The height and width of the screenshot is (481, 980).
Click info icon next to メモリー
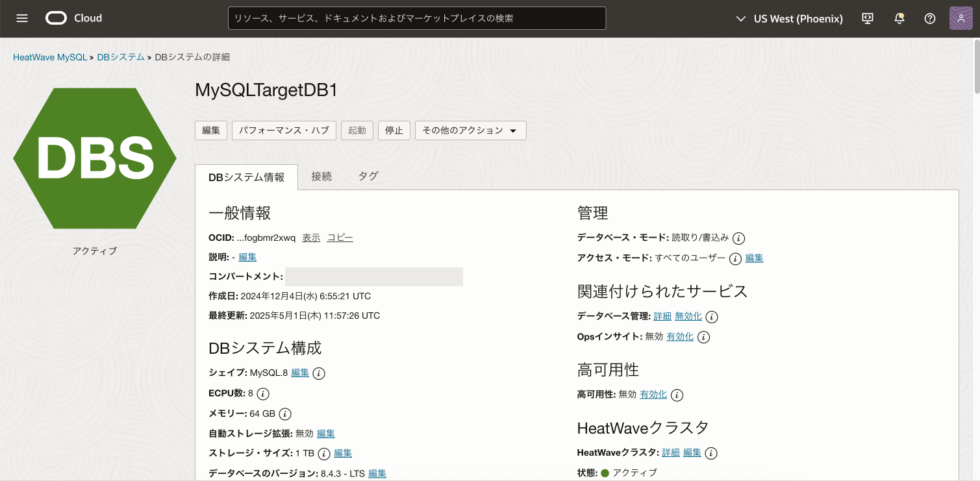point(285,413)
